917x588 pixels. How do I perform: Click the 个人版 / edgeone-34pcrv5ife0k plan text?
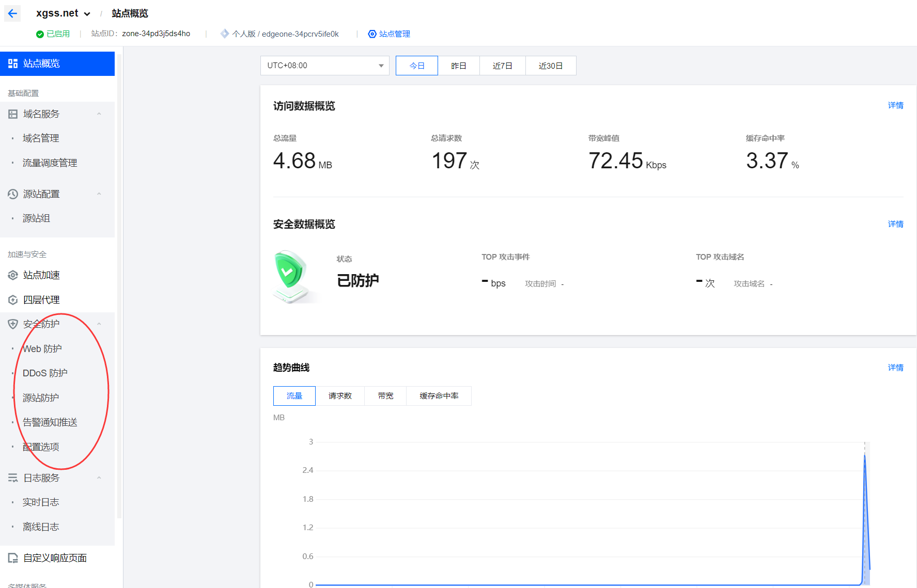tap(286, 34)
